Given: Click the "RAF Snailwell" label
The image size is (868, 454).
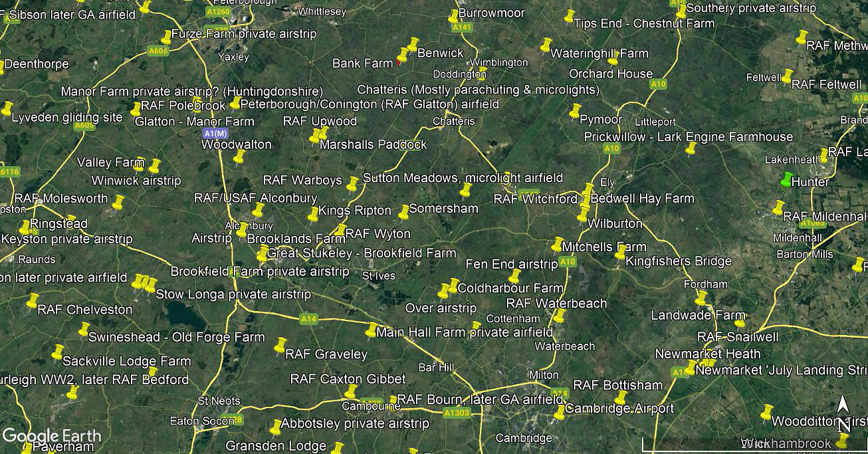Looking at the screenshot, I should tap(738, 337).
